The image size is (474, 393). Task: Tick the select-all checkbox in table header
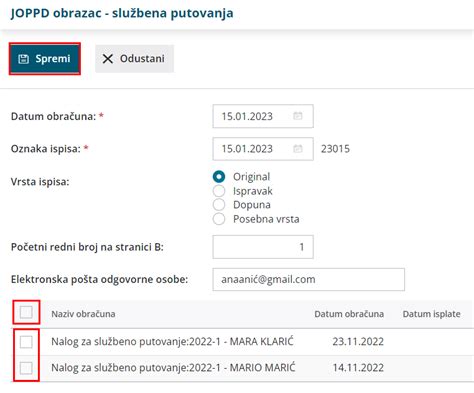point(26,312)
